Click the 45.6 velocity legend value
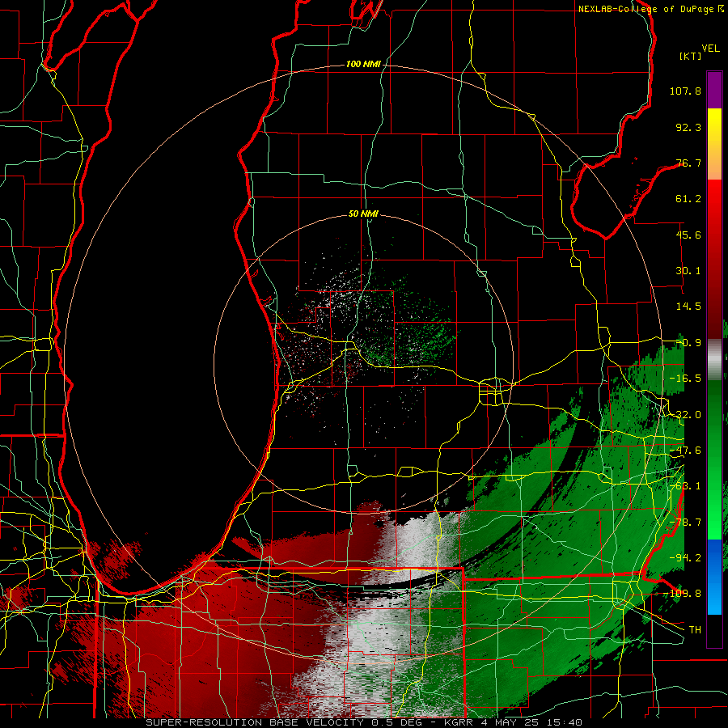This screenshot has width=728, height=728. (688, 235)
